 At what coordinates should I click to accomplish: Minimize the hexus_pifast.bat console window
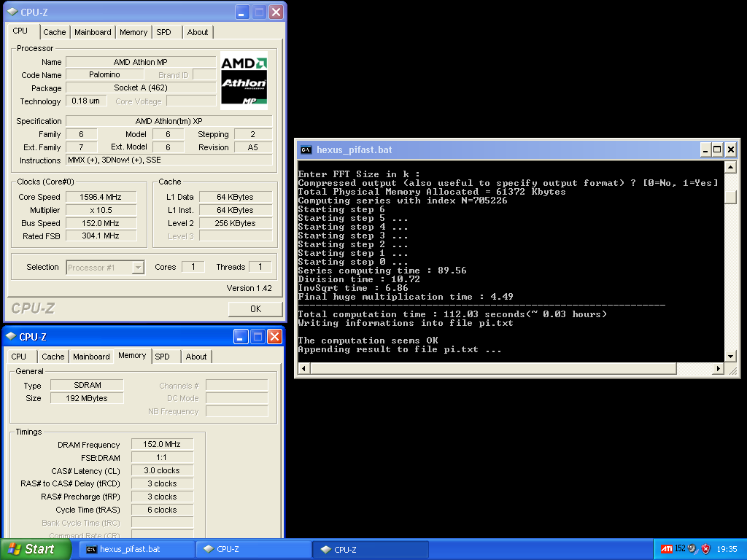[705, 150]
